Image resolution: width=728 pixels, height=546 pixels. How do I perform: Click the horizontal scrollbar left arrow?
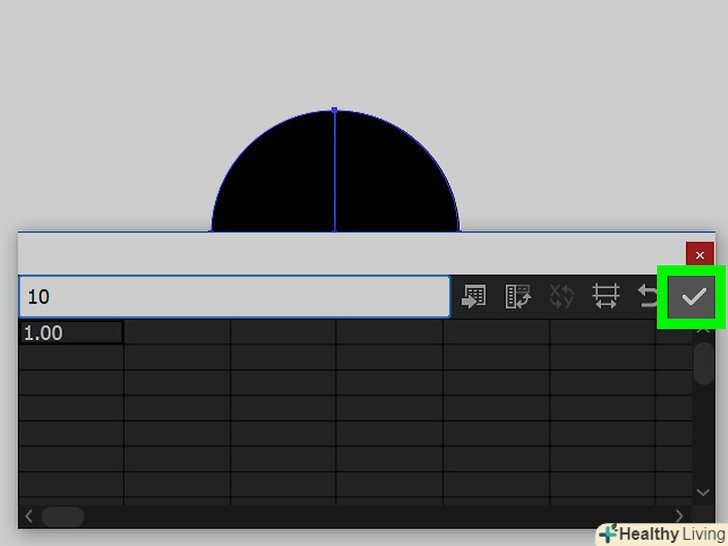point(29,516)
